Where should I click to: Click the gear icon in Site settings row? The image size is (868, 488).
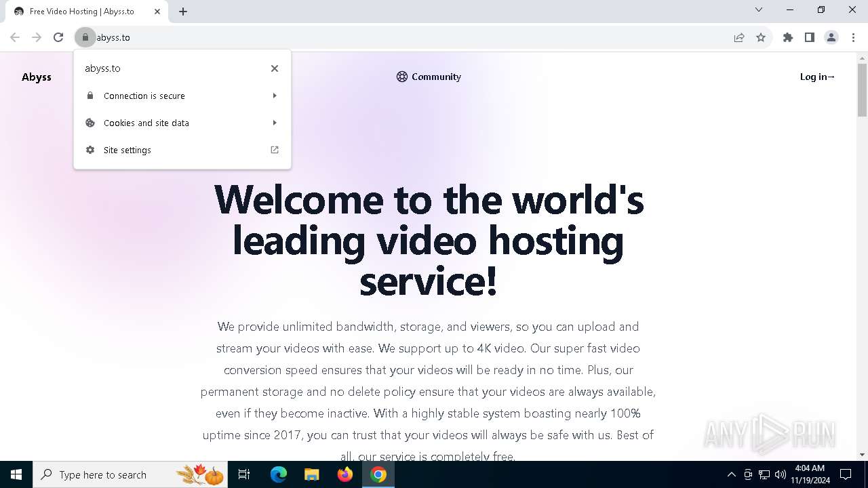tap(90, 150)
